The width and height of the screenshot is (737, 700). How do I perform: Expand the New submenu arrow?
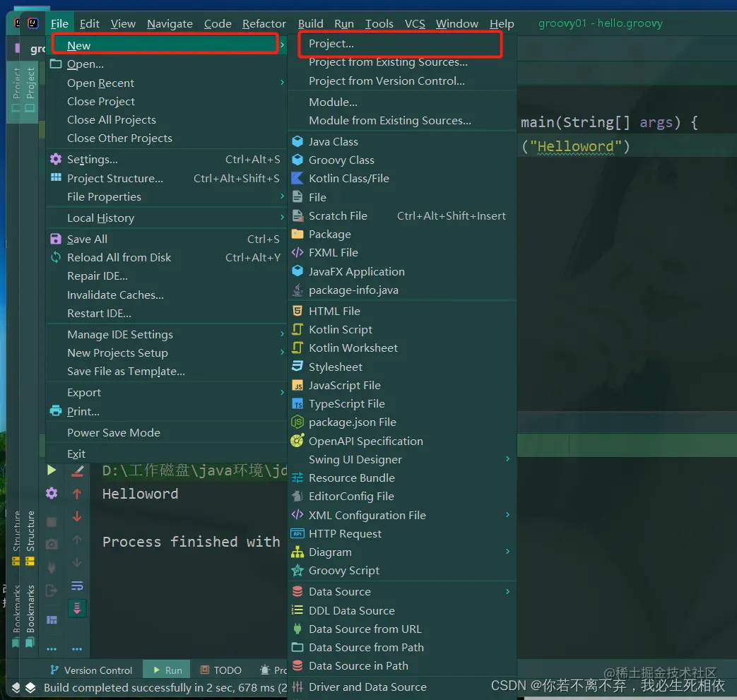[282, 45]
